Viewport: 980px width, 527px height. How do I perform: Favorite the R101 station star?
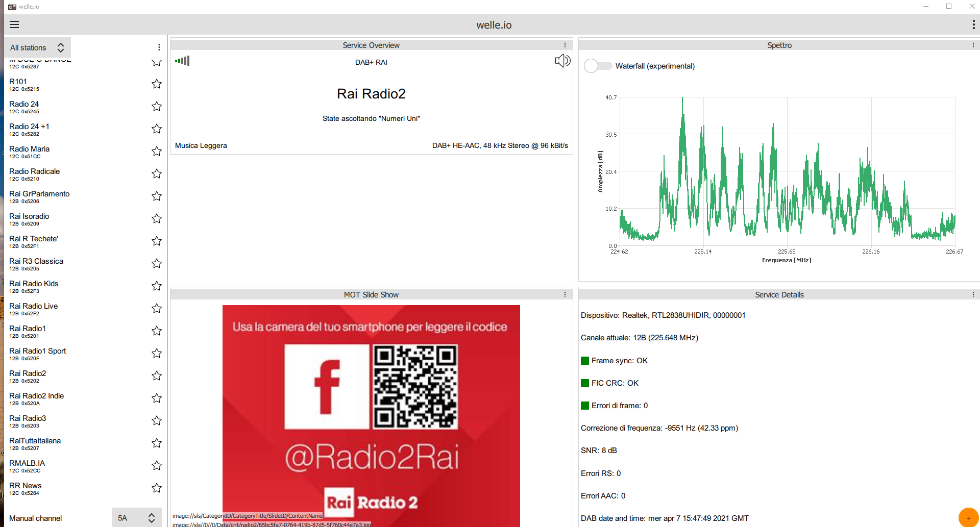pos(157,84)
